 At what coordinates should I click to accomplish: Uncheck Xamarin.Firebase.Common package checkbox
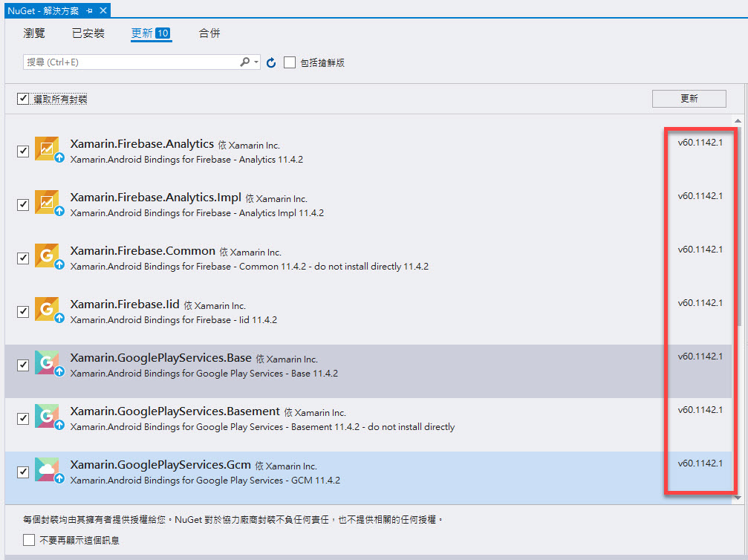tap(23, 258)
